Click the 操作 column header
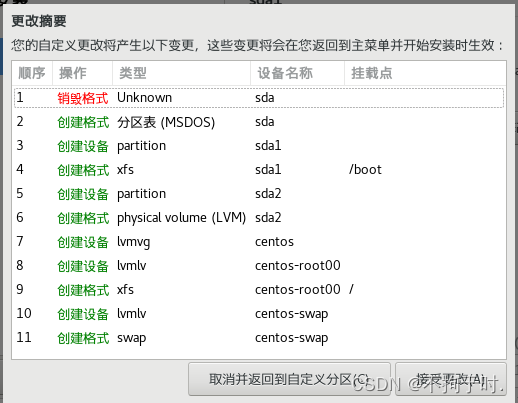Viewport: 518px width, 403px height. click(x=82, y=73)
